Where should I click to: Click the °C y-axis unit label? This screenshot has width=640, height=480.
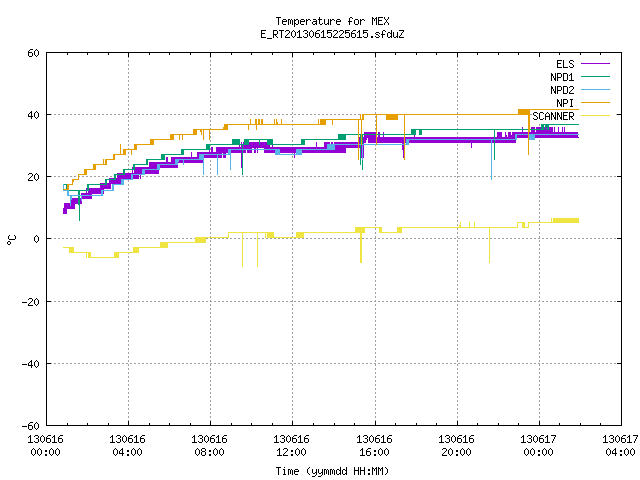click(x=11, y=240)
